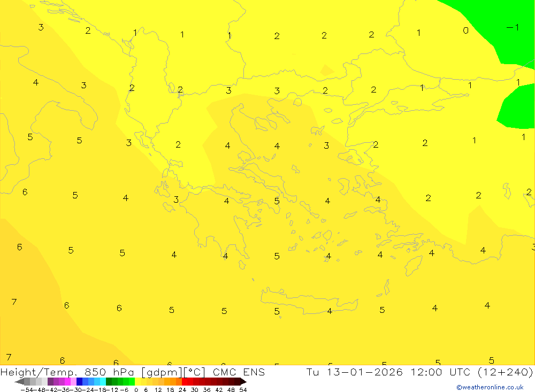Click the '-30' legend scale label
This screenshot has width=535, height=392.
point(76,390)
